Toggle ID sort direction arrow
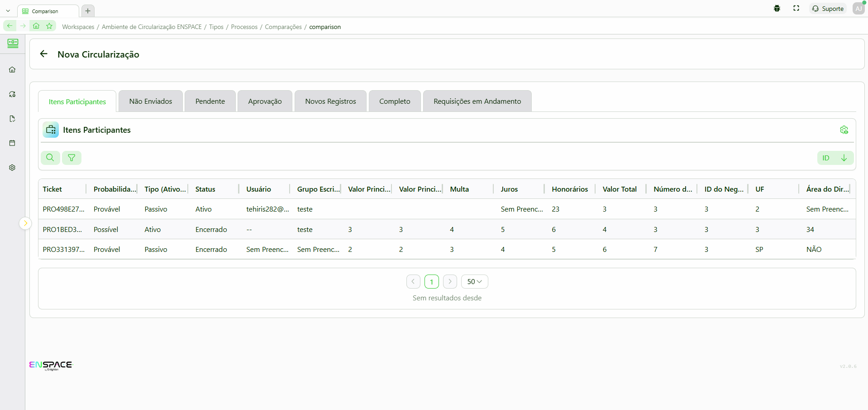This screenshot has height=410, width=868. (844, 158)
